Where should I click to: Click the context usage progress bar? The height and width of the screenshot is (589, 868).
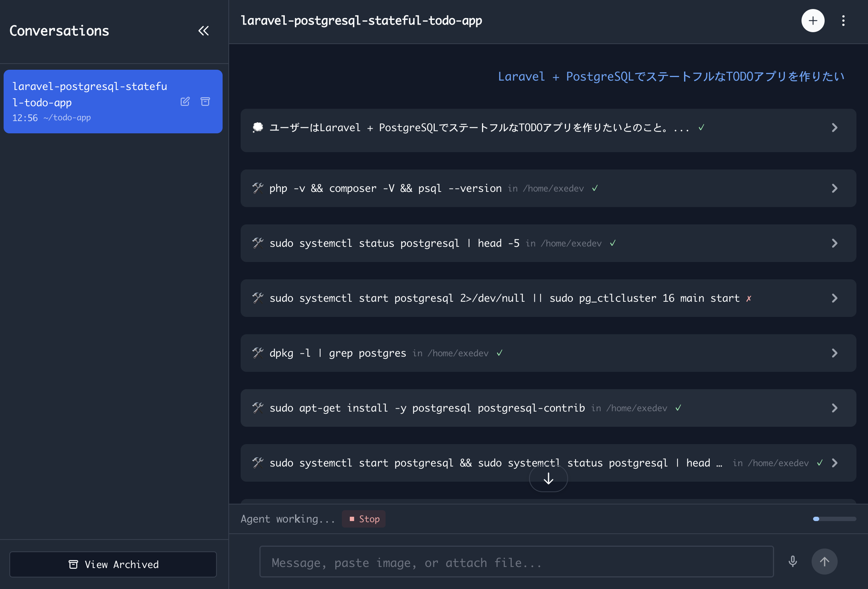click(834, 519)
